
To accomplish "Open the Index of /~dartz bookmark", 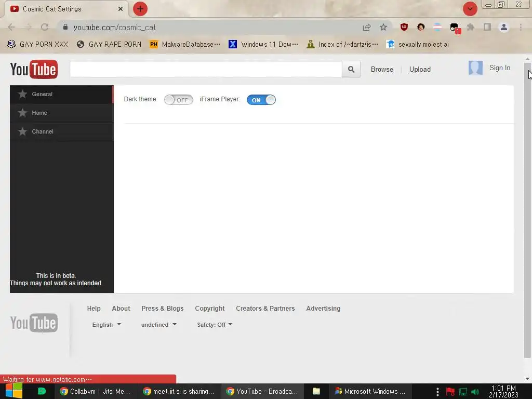I will click(x=342, y=44).
